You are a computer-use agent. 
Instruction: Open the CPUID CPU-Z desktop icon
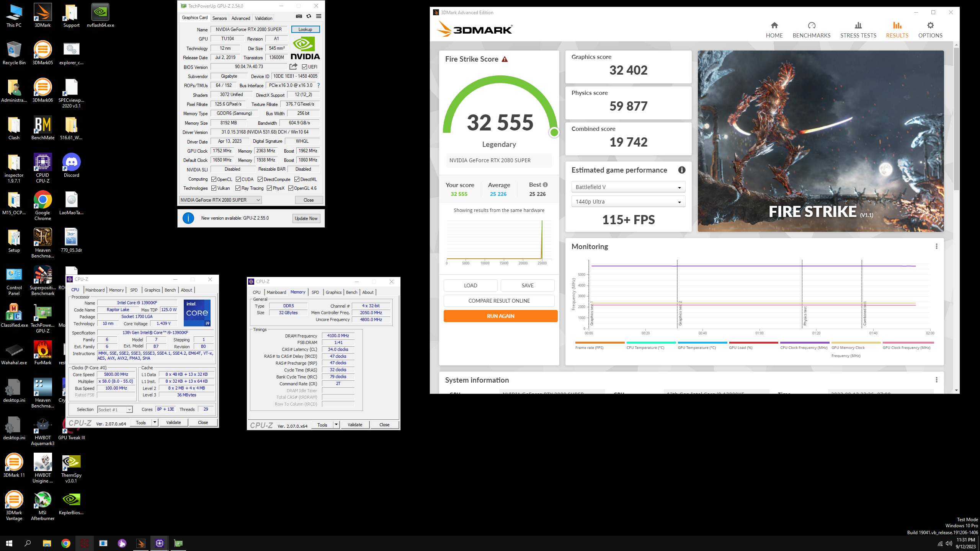click(42, 168)
